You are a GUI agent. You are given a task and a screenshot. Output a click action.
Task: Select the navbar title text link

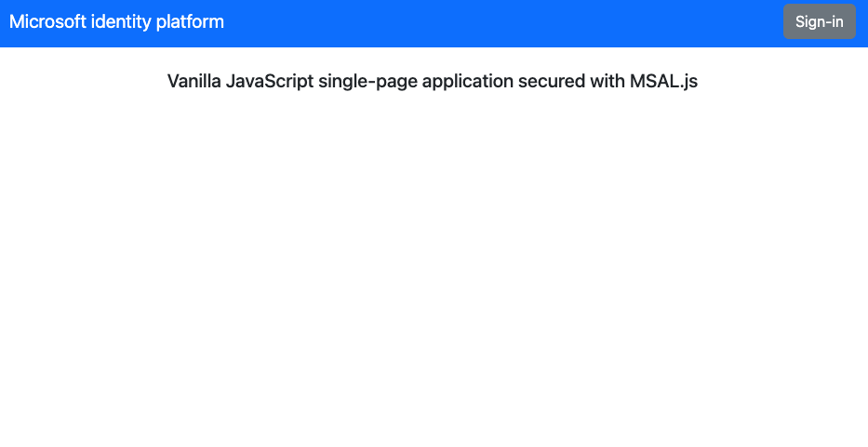(116, 21)
